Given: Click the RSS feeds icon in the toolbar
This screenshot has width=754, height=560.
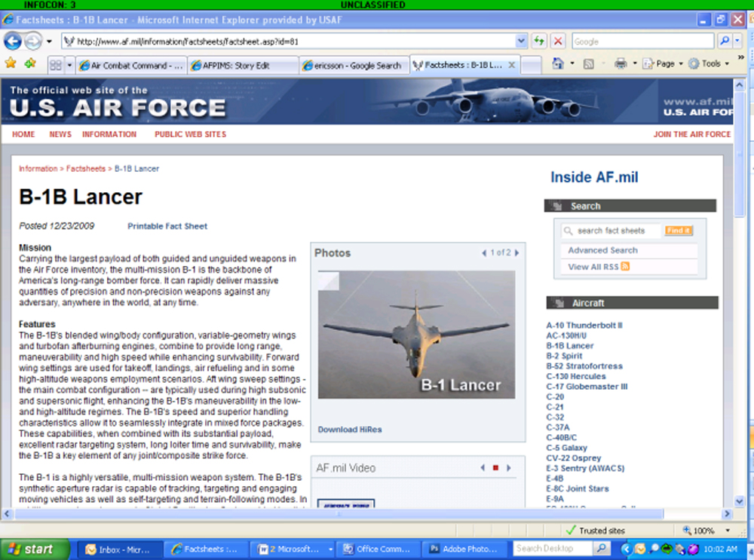Looking at the screenshot, I should point(590,63).
